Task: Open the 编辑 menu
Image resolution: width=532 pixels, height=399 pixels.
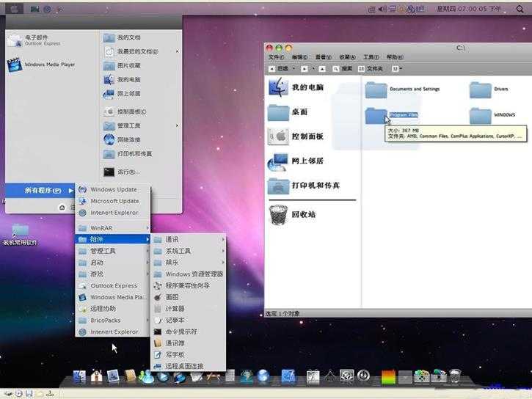Action: point(299,57)
